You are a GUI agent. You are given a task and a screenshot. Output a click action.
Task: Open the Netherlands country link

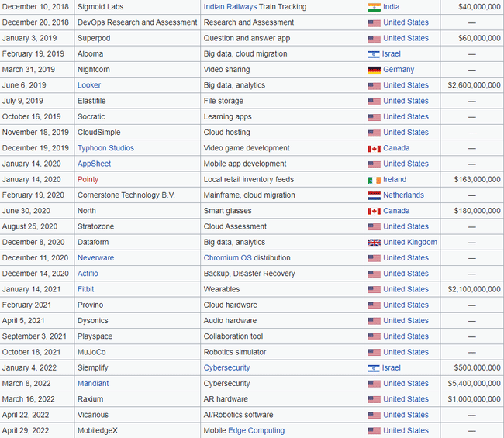[403, 195]
